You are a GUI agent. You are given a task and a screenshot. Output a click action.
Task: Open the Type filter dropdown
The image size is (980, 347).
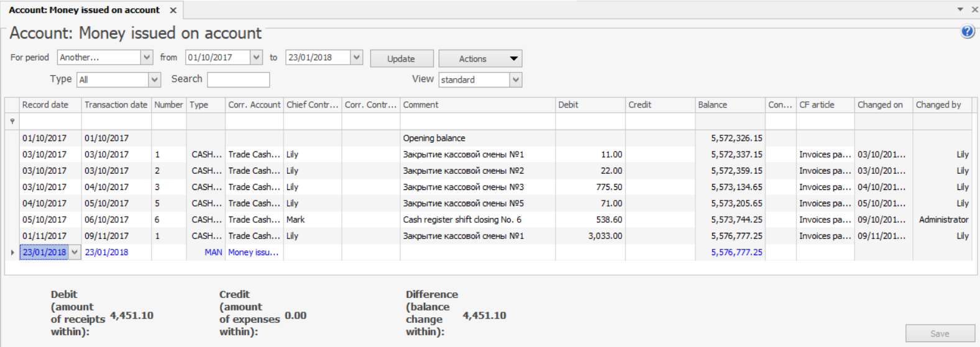154,80
